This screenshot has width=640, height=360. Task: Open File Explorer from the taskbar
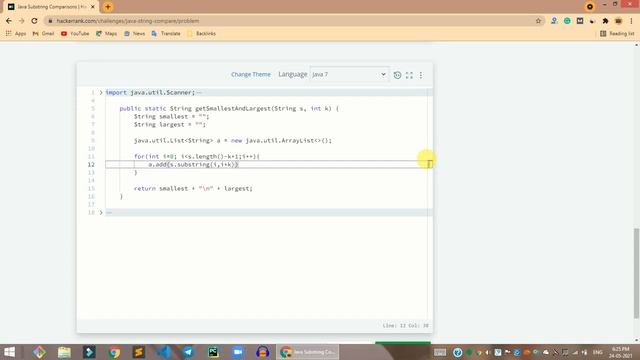click(x=64, y=352)
